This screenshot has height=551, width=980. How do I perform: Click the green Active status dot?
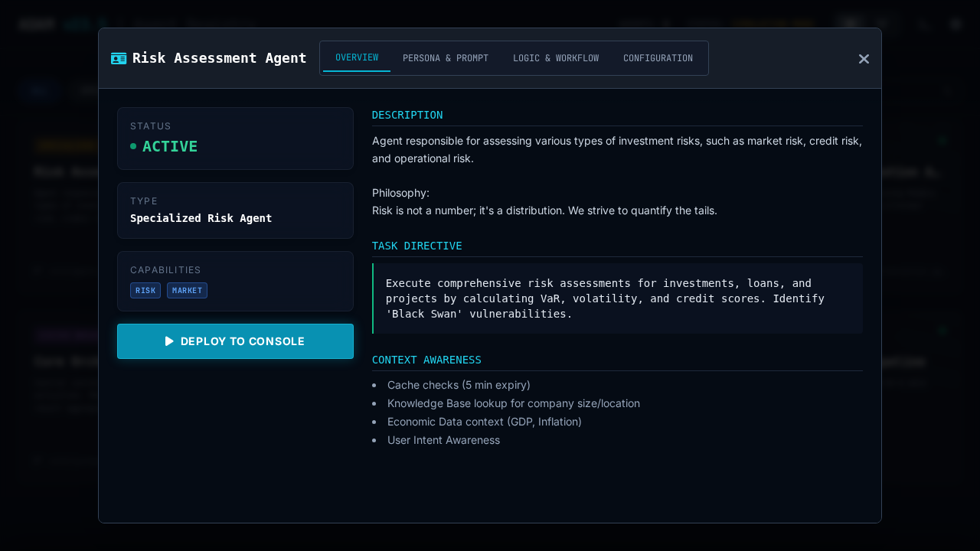coord(133,146)
